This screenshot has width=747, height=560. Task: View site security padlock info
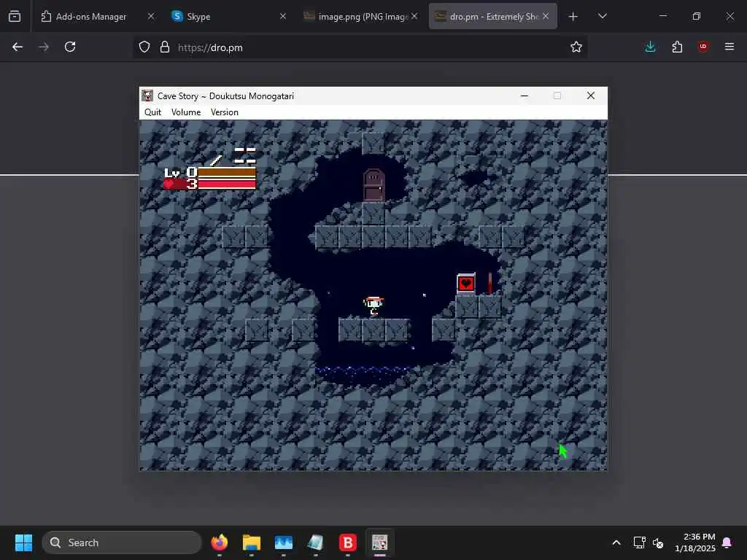(x=165, y=47)
